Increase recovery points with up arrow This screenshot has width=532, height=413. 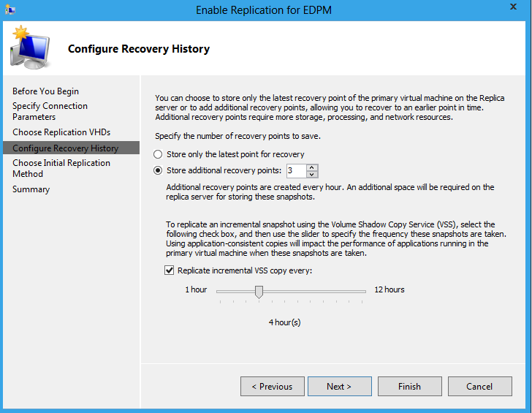pyautogui.click(x=312, y=167)
